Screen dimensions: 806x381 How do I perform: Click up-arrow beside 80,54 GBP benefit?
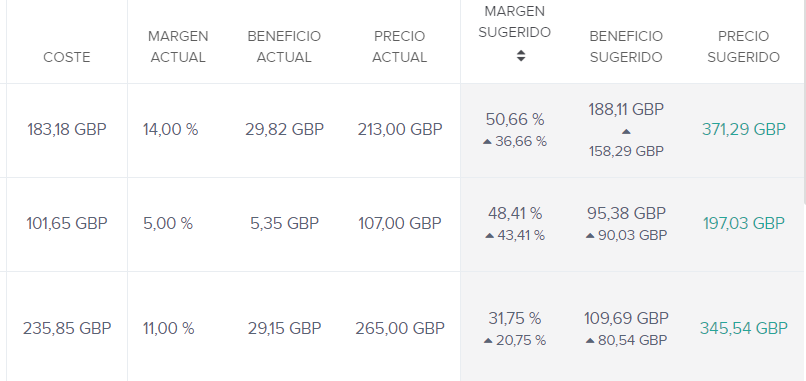(x=590, y=341)
